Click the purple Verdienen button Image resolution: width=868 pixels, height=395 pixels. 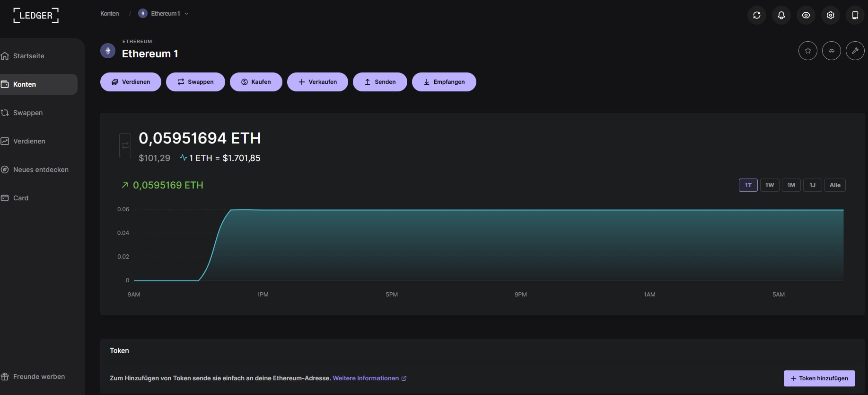tap(131, 82)
